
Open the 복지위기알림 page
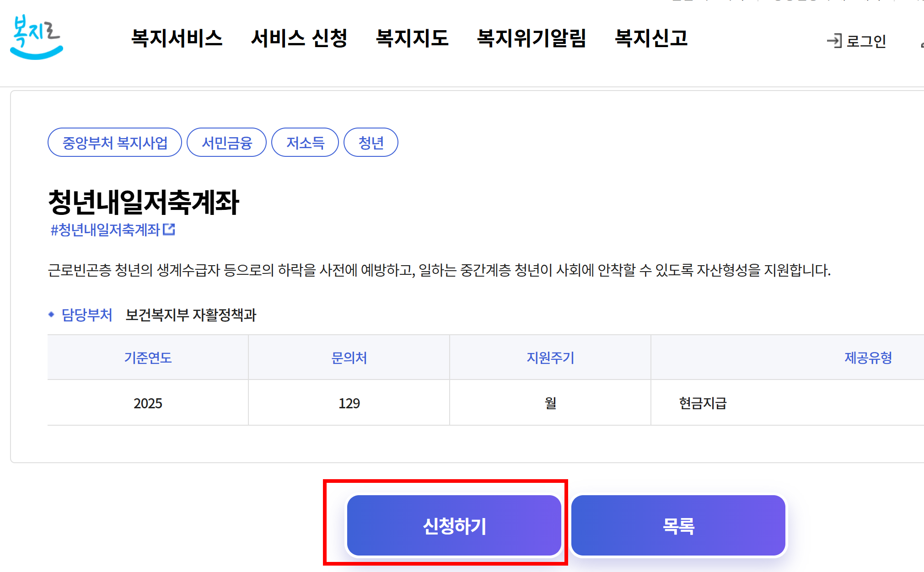point(532,38)
